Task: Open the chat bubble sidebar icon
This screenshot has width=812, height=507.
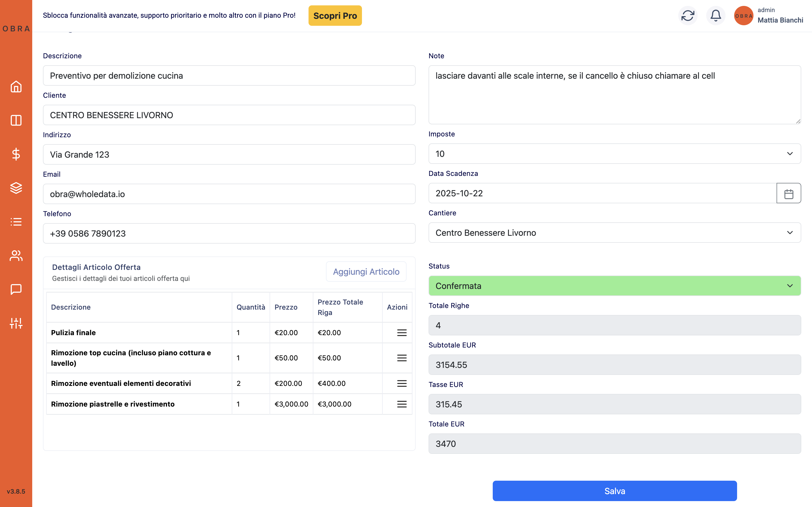Action: 16,289
